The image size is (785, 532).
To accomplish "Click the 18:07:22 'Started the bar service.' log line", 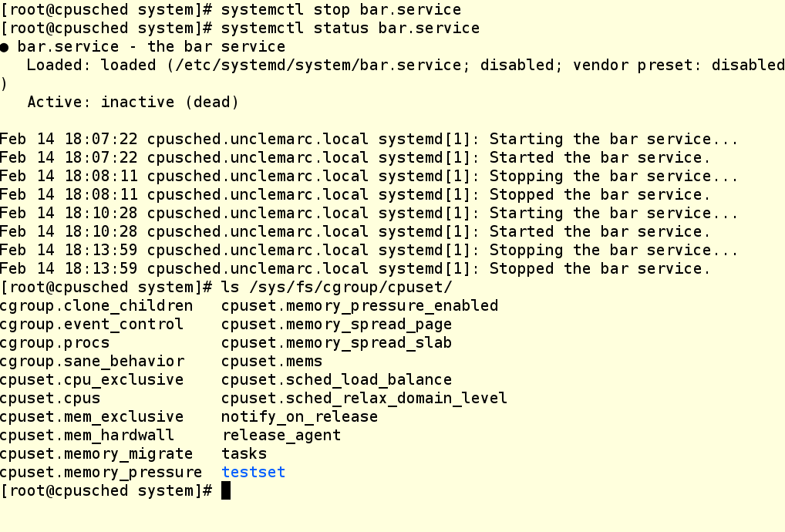I will (x=355, y=157).
